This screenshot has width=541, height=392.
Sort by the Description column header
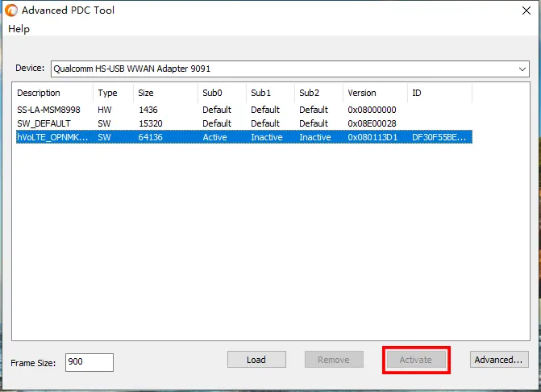coord(53,93)
